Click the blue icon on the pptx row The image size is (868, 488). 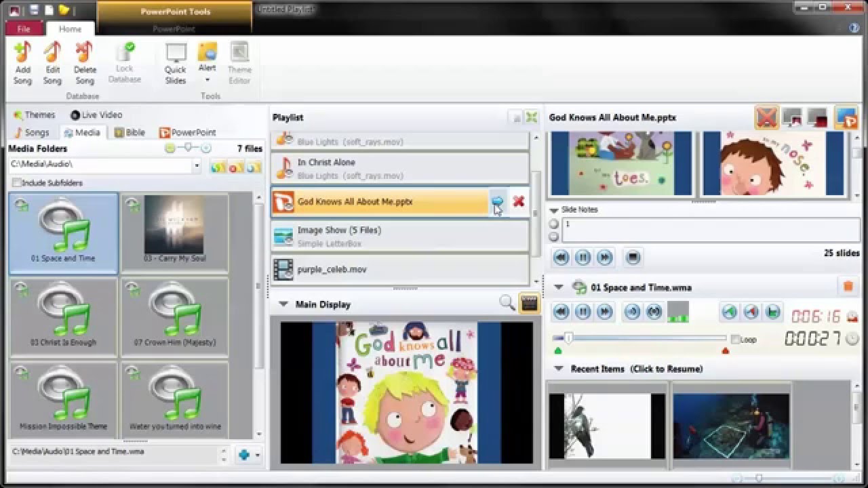(497, 201)
